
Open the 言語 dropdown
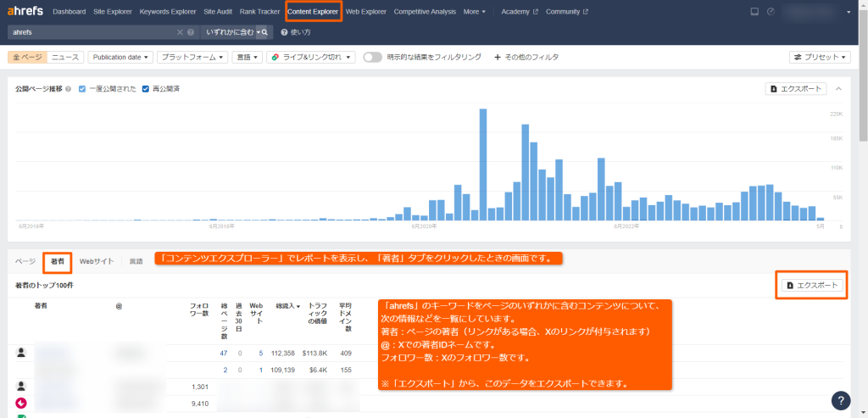click(x=247, y=57)
